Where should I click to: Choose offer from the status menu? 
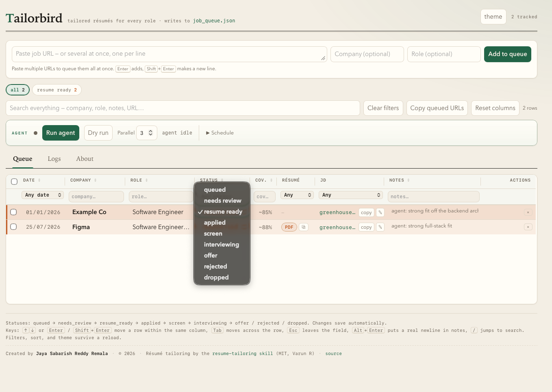point(222,256)
